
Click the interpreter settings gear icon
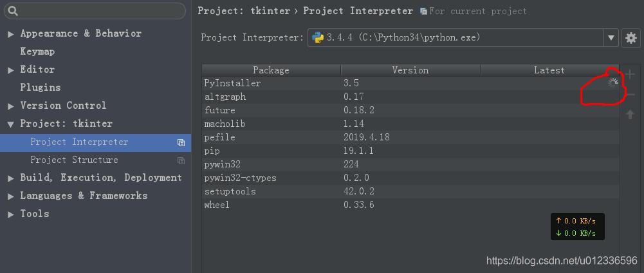(x=630, y=38)
